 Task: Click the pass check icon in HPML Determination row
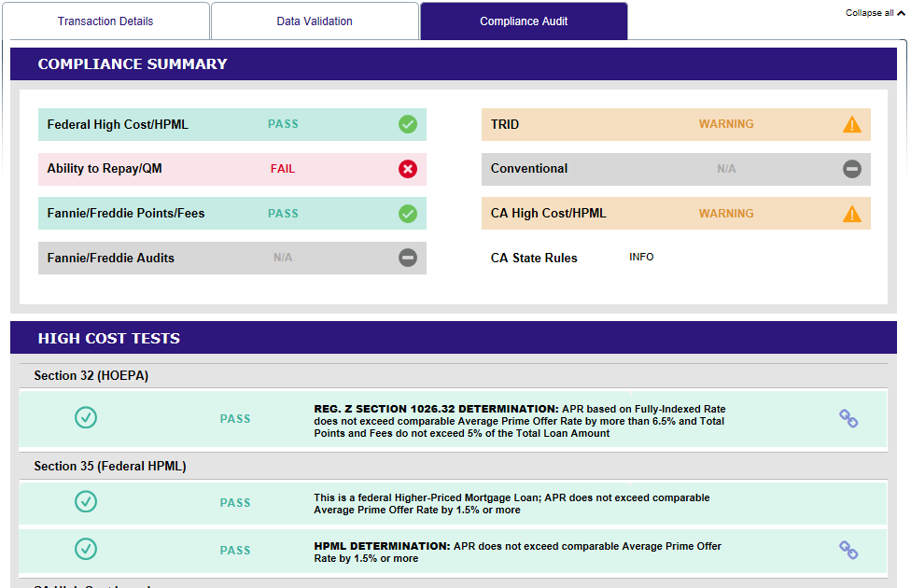tap(86, 549)
